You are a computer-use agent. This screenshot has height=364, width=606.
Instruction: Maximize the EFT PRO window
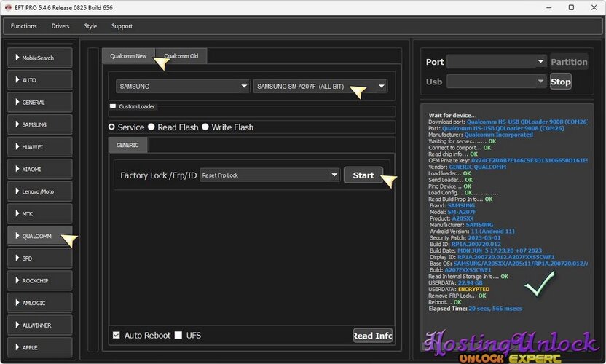571,7
